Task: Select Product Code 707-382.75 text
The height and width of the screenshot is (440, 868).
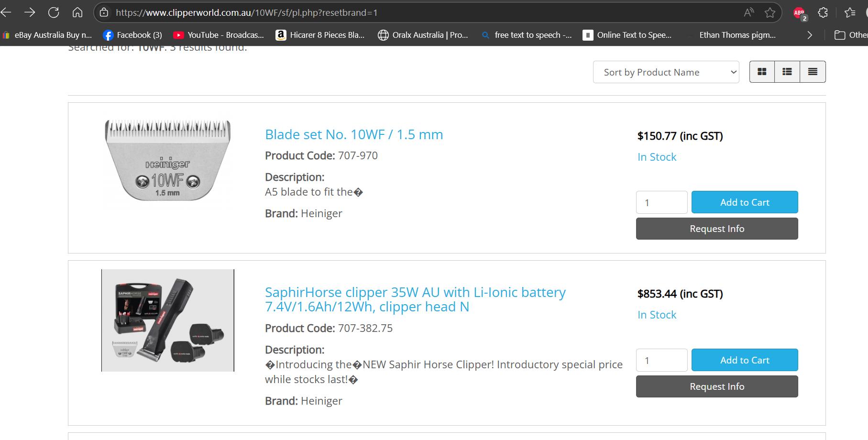Action: (329, 328)
